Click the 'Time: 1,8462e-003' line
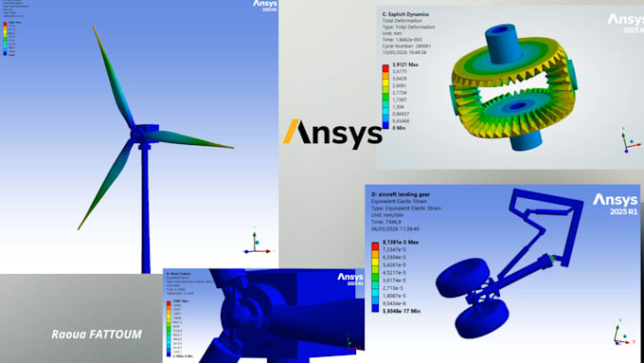Viewport: 644px width, 363px height. [402, 40]
